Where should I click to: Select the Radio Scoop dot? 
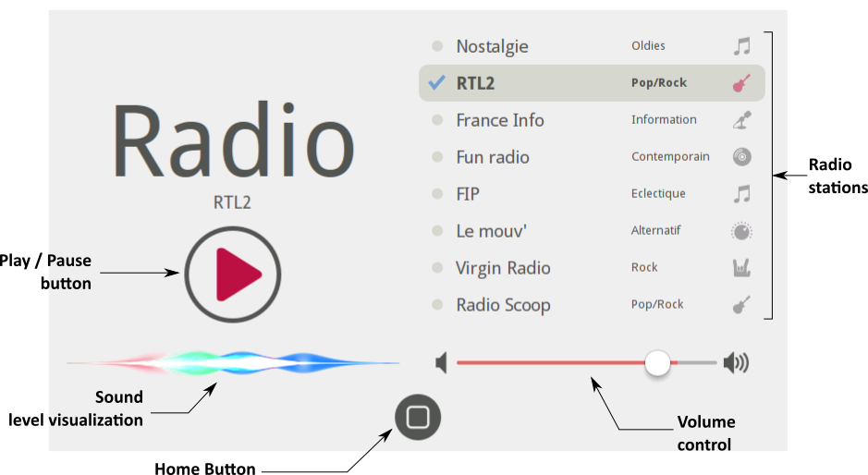click(x=437, y=304)
